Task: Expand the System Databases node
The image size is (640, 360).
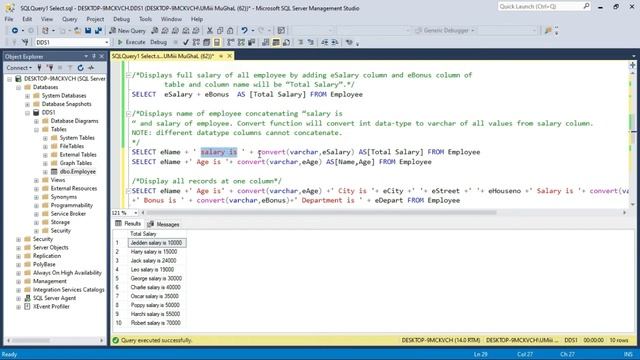Action: coord(27,96)
